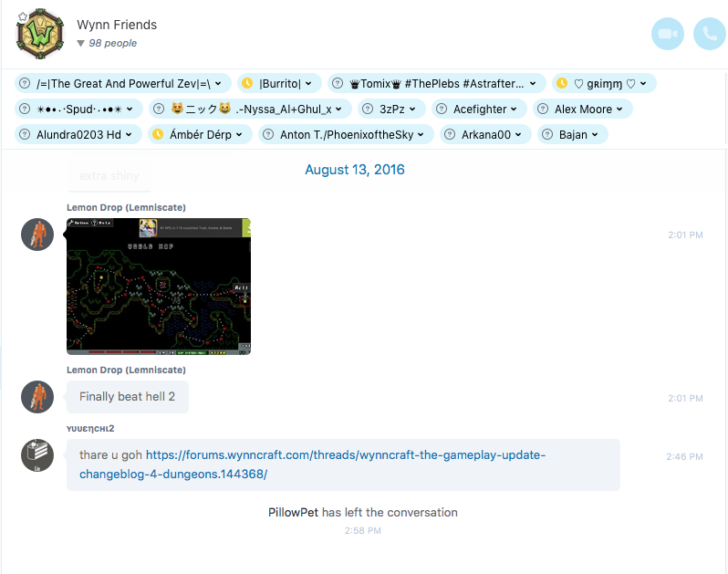Click unknown status icon beside Alundra0203 Hd
The width and height of the screenshot is (728, 574).
(25, 134)
